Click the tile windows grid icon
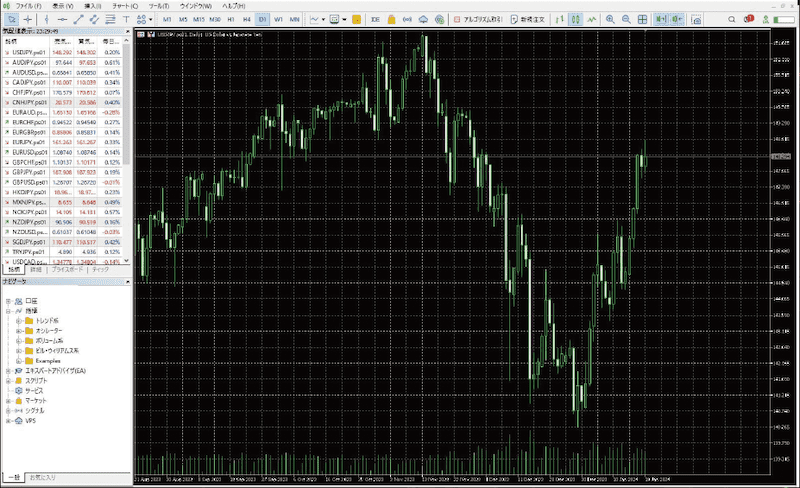Screen dimensions: 800x488 642,19
